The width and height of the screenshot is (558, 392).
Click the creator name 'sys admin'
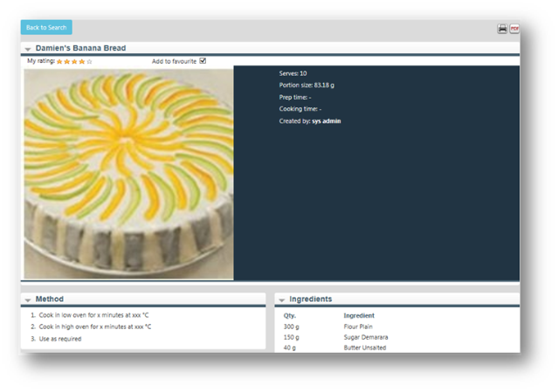pyautogui.click(x=327, y=121)
